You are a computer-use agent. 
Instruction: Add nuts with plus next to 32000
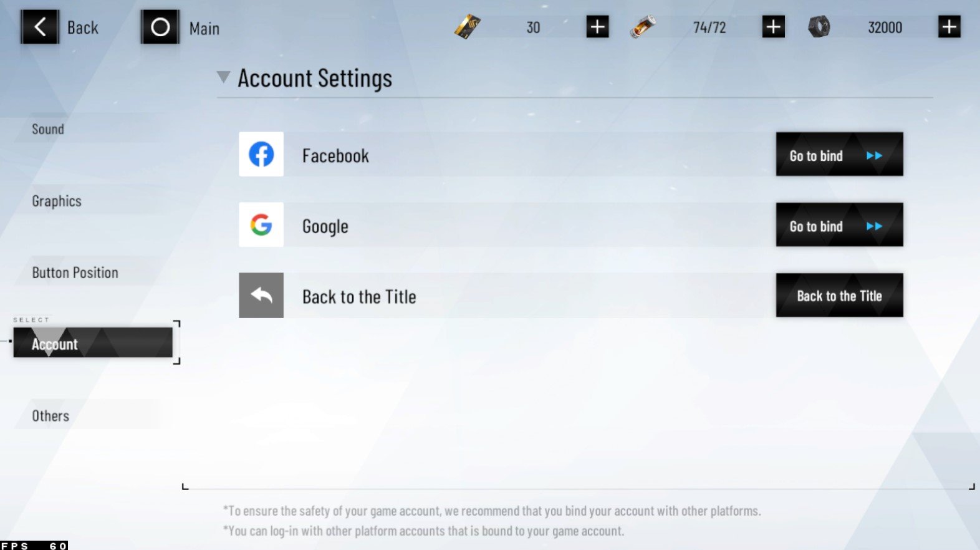[949, 27]
